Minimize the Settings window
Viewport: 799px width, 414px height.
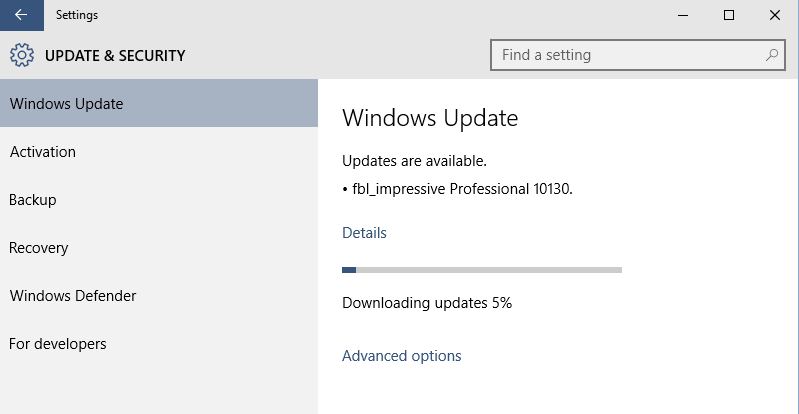[x=683, y=15]
